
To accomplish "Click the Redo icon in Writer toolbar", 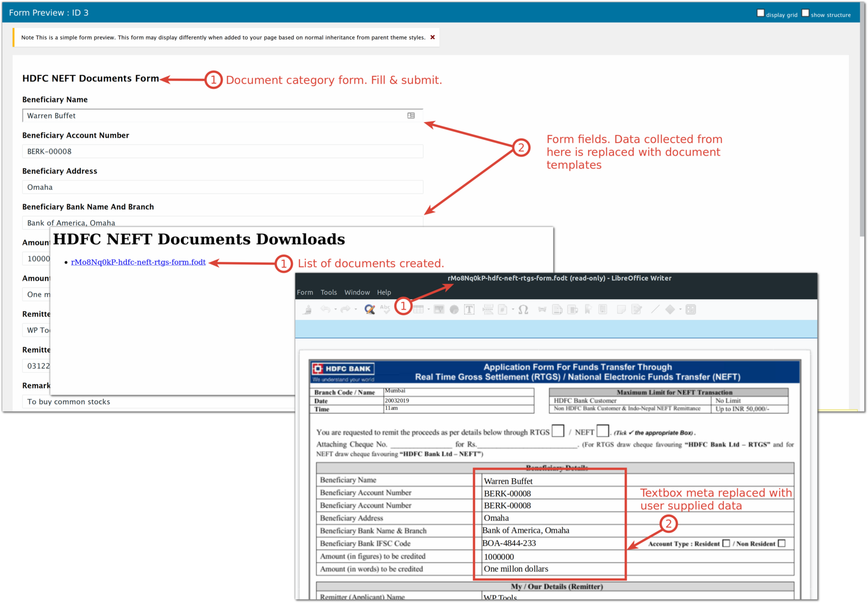I will click(x=346, y=309).
